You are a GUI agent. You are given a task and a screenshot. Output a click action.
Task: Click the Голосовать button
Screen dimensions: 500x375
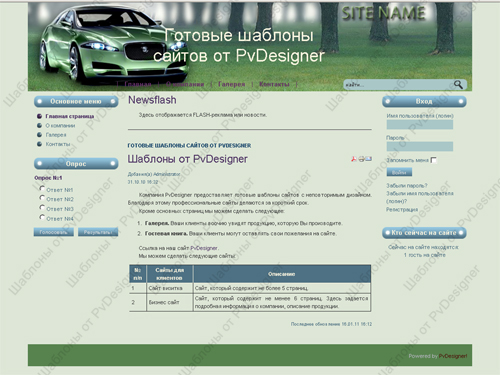(x=54, y=232)
